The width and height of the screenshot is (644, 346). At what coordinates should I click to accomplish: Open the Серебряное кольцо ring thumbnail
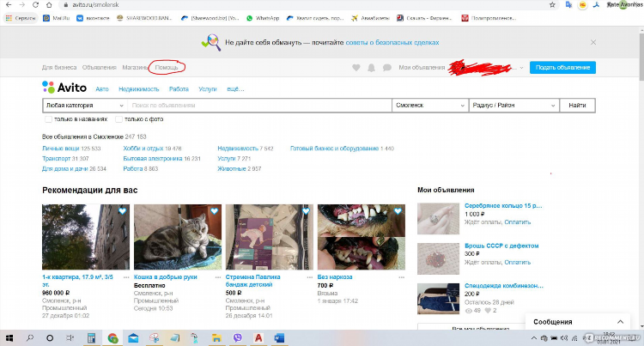point(438,219)
